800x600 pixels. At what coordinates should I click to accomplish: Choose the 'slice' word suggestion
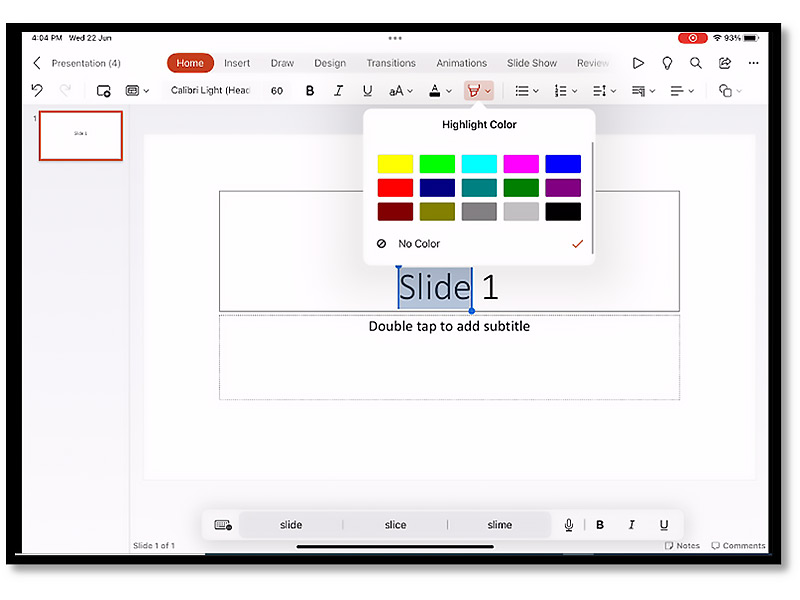395,525
